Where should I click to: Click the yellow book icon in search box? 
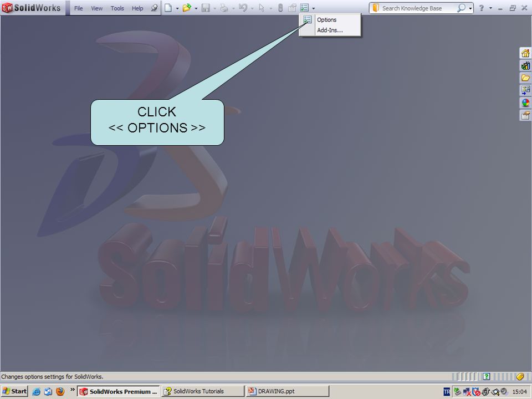click(376, 8)
